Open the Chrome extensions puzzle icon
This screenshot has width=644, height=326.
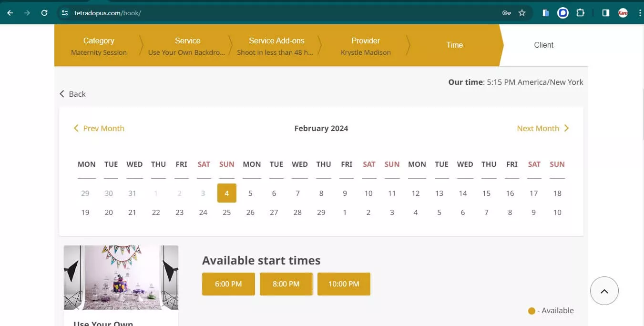tap(580, 13)
